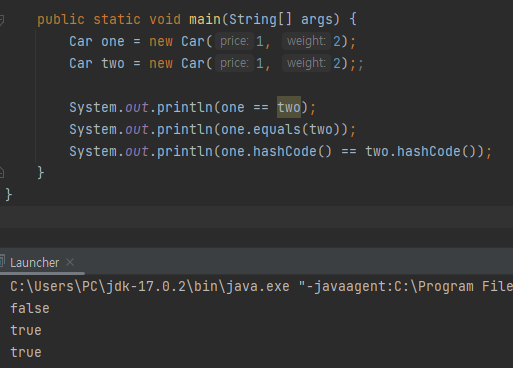Image resolution: width=513 pixels, height=368 pixels.
Task: Click the java.exe command line in console
Action: 261,286
